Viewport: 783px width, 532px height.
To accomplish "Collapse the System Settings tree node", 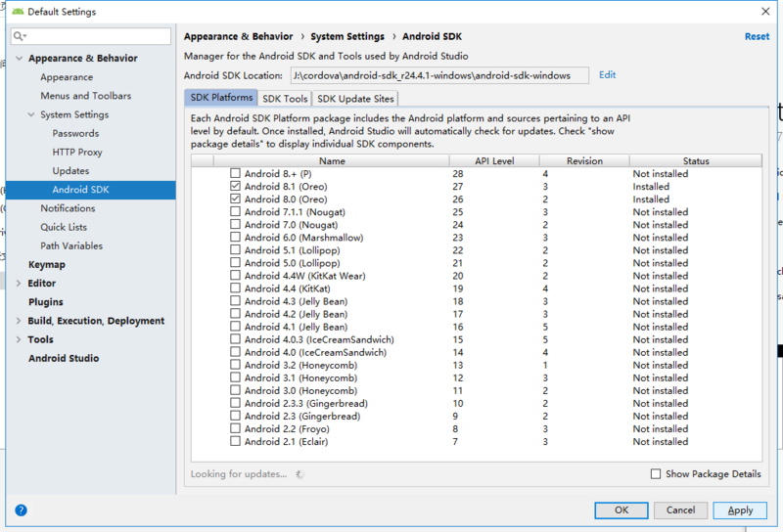I will click(31, 114).
